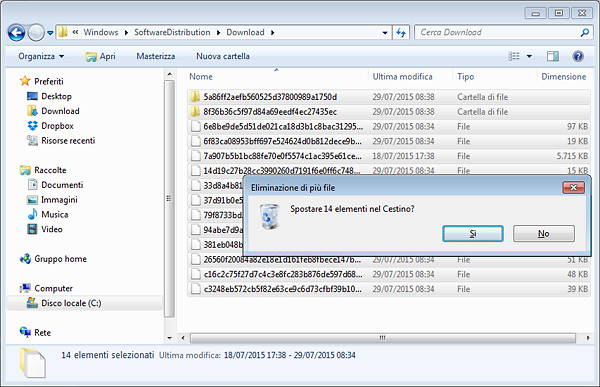Open the view options dropdown arrow

click(x=529, y=56)
